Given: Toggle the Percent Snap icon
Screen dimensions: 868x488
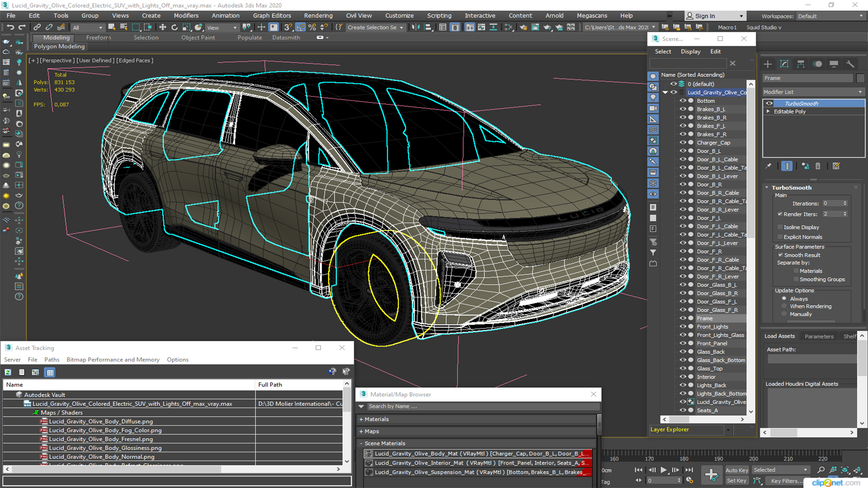Looking at the screenshot, I should click(312, 28).
